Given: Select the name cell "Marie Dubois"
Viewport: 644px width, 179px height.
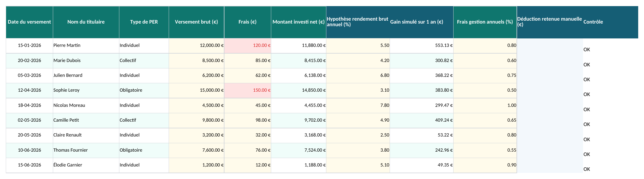Looking at the screenshot, I should (86, 61).
